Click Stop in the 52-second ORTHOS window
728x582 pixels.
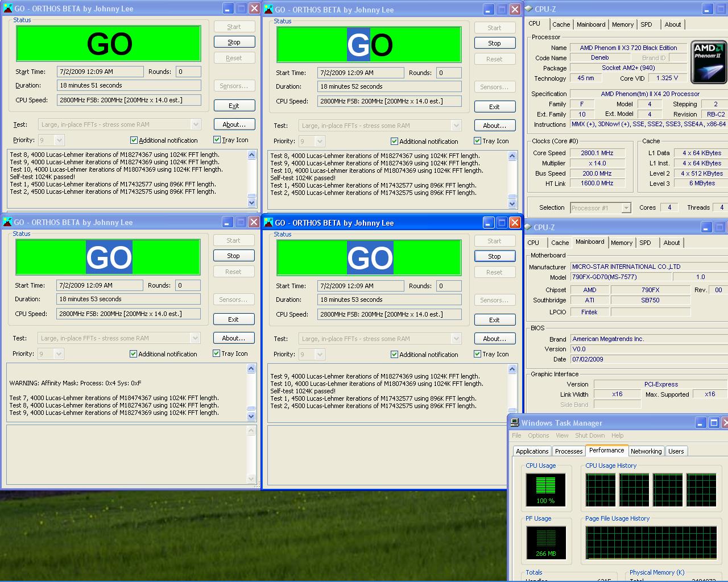pyautogui.click(x=494, y=43)
